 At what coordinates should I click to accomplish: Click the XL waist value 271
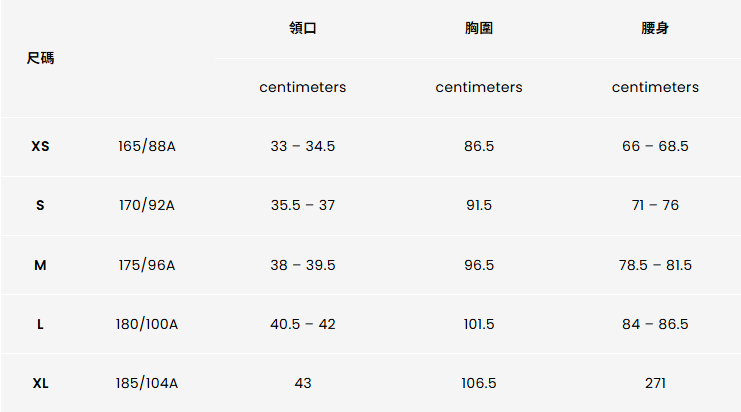click(x=655, y=383)
